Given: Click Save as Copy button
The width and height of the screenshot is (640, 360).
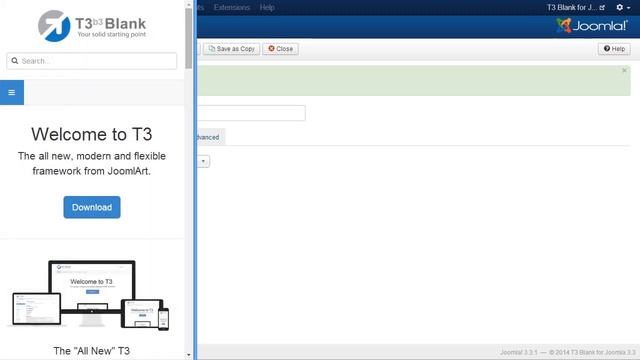Looking at the screenshot, I should click(231, 49).
